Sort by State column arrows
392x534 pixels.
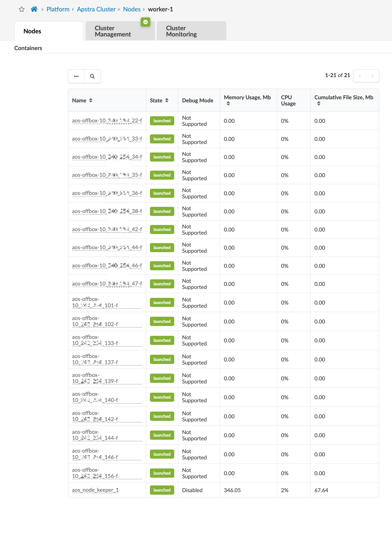click(x=167, y=100)
